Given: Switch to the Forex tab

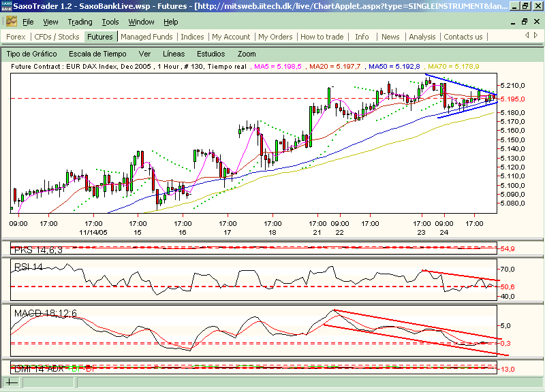Looking at the screenshot, I should (x=16, y=37).
